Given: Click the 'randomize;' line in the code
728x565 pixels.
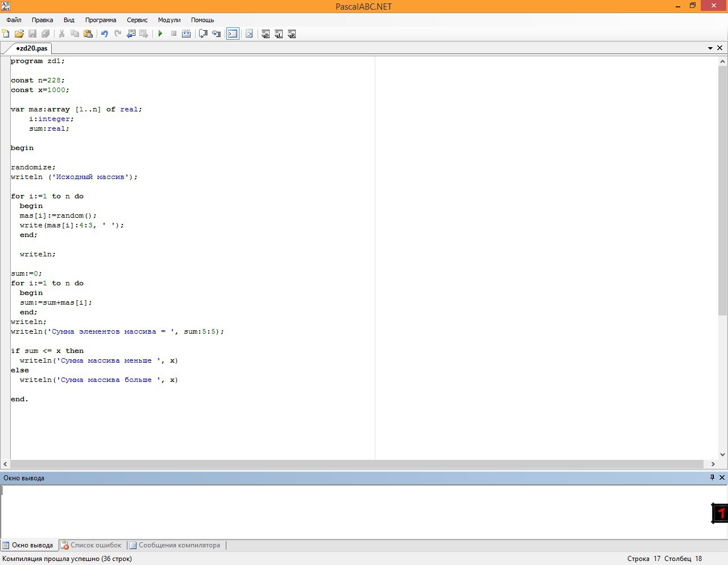Looking at the screenshot, I should [33, 167].
